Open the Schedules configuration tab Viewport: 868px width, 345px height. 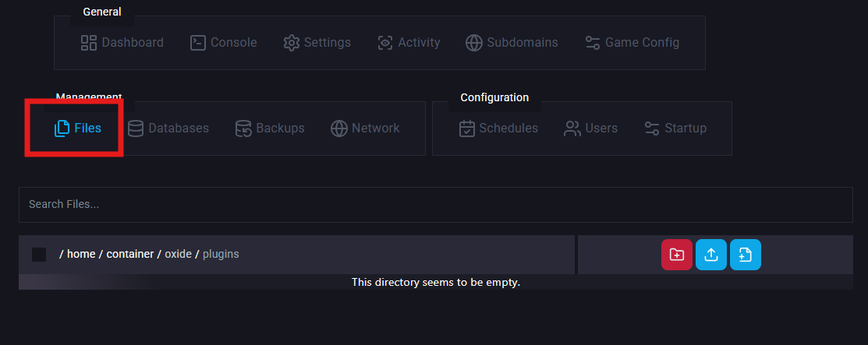tap(499, 128)
